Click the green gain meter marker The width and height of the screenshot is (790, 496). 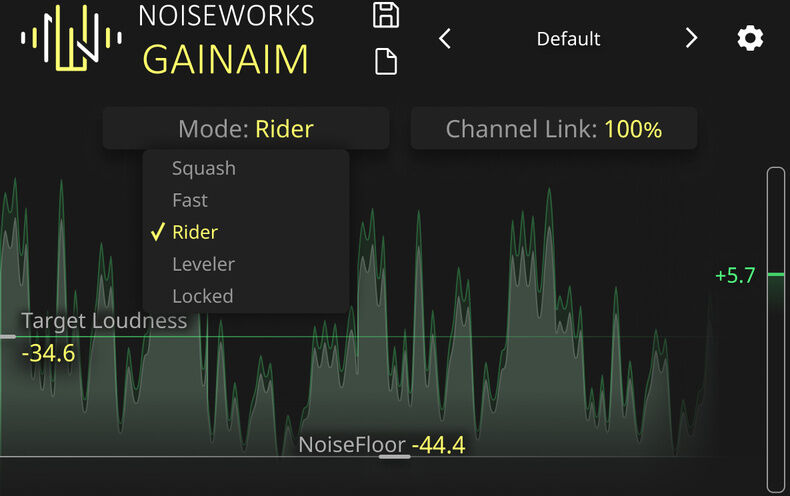(x=776, y=274)
